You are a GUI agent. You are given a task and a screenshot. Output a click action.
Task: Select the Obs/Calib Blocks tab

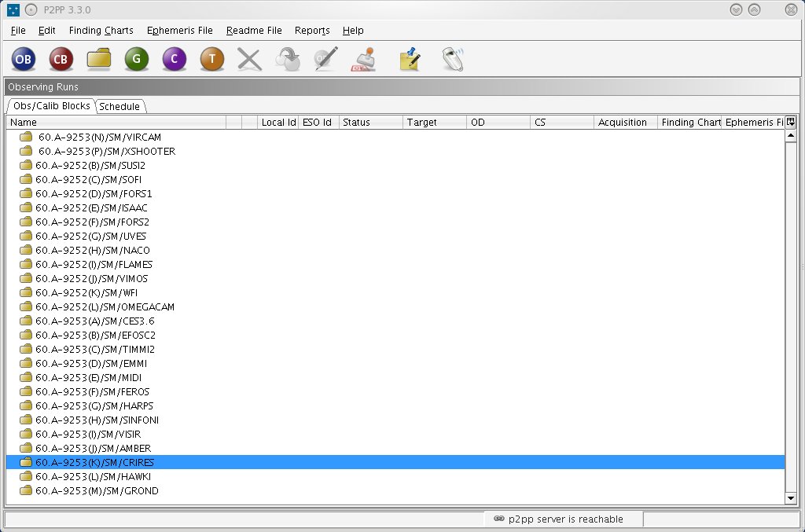(51, 105)
